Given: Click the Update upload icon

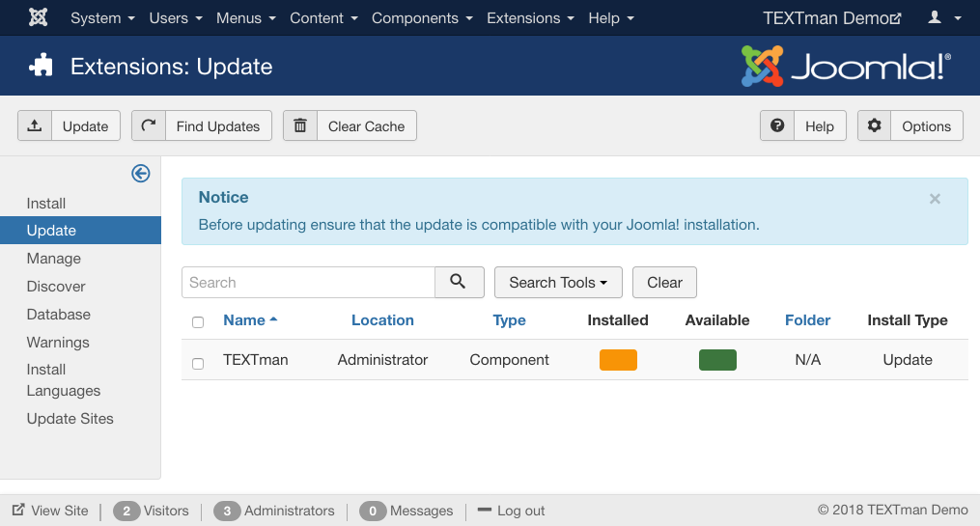Looking at the screenshot, I should 35,125.
